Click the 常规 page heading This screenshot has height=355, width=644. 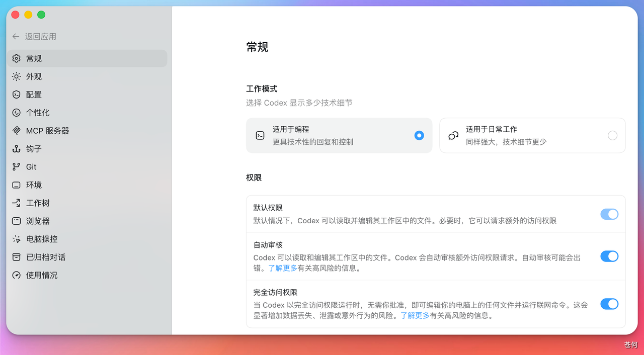tap(257, 47)
